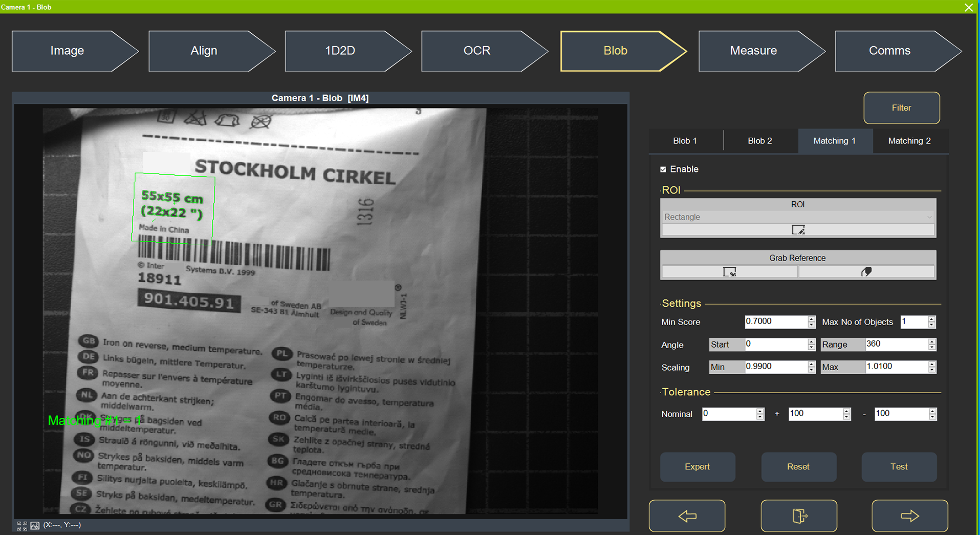Go to the Measure step
The image size is (980, 535).
[x=761, y=51]
